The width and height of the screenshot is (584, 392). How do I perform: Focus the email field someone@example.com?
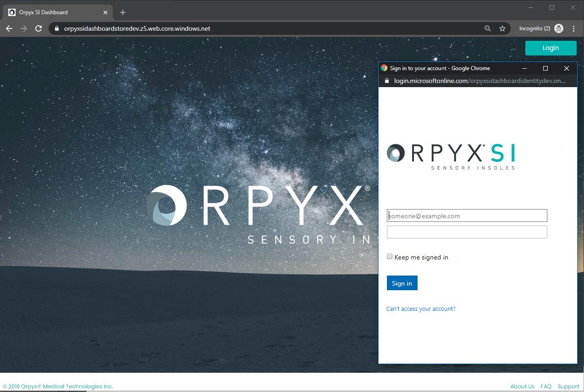coord(467,216)
